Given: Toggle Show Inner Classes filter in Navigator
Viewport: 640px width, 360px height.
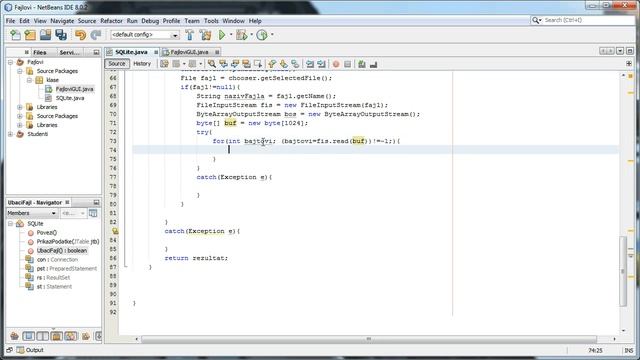Looking at the screenshot, I should (x=71, y=336).
